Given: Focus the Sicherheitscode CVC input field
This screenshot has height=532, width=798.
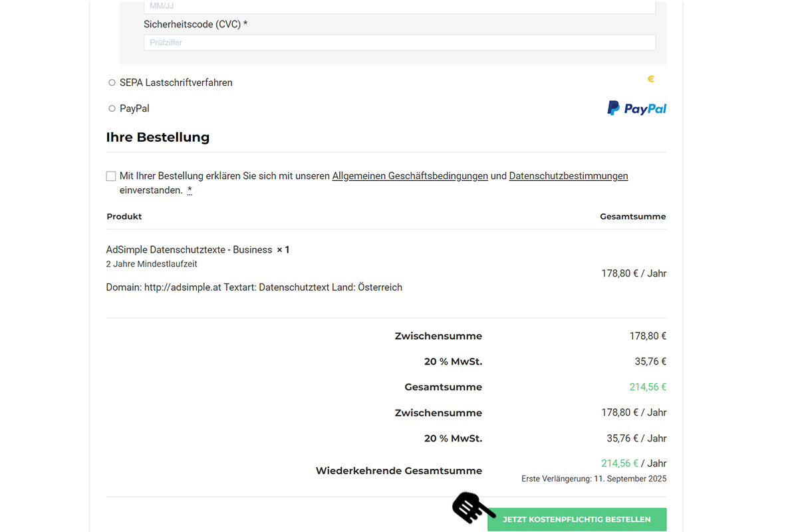Looking at the screenshot, I should [399, 43].
